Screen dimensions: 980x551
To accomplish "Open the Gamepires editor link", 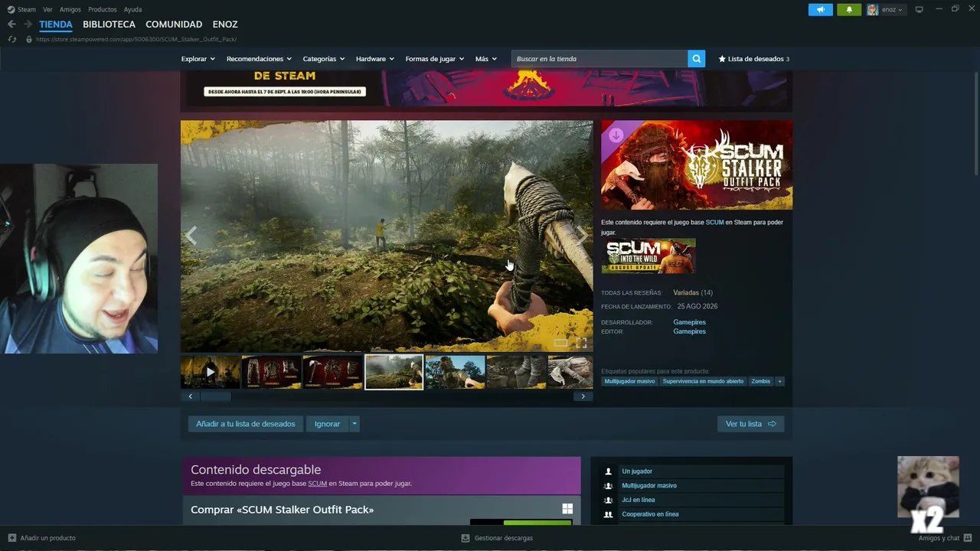I will point(689,331).
